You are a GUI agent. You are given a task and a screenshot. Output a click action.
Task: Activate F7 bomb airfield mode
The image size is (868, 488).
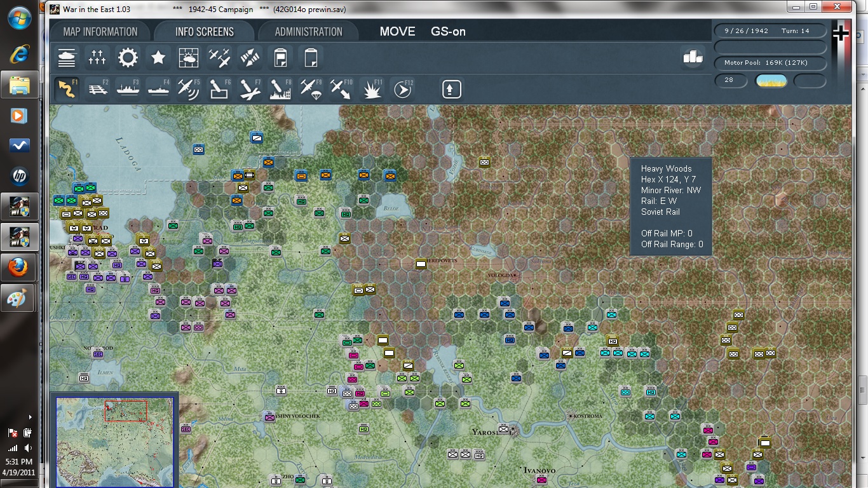(250, 89)
